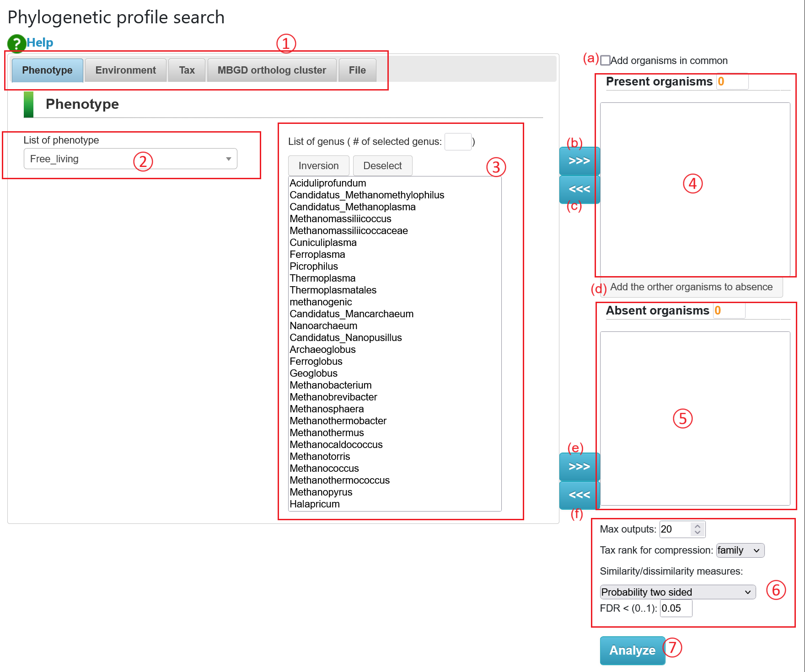Click Add the other organisms to absence

pyautogui.click(x=691, y=287)
